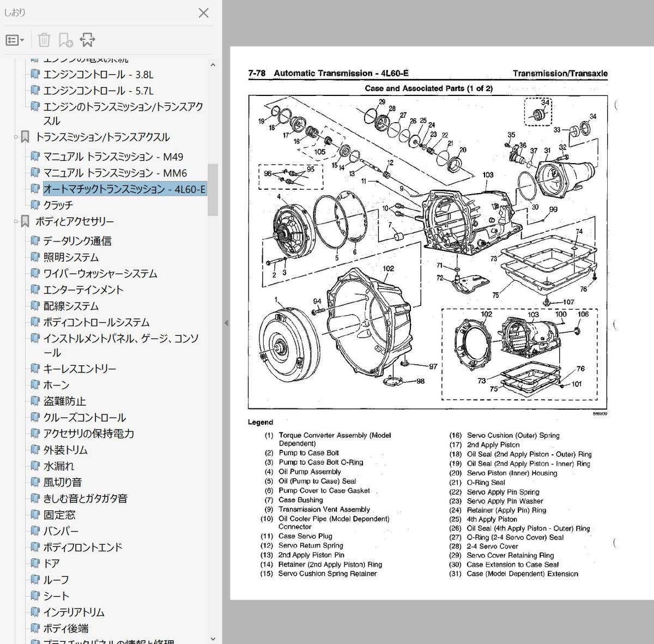Click the bookmark icon beside 水漏れ
Image resolution: width=654 pixels, height=644 pixels.
click(x=35, y=466)
